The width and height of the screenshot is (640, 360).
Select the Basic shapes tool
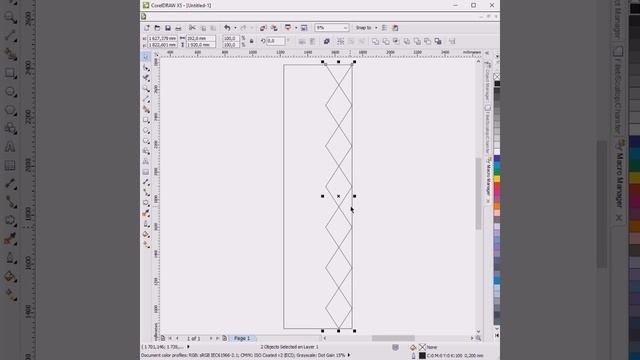[146, 151]
